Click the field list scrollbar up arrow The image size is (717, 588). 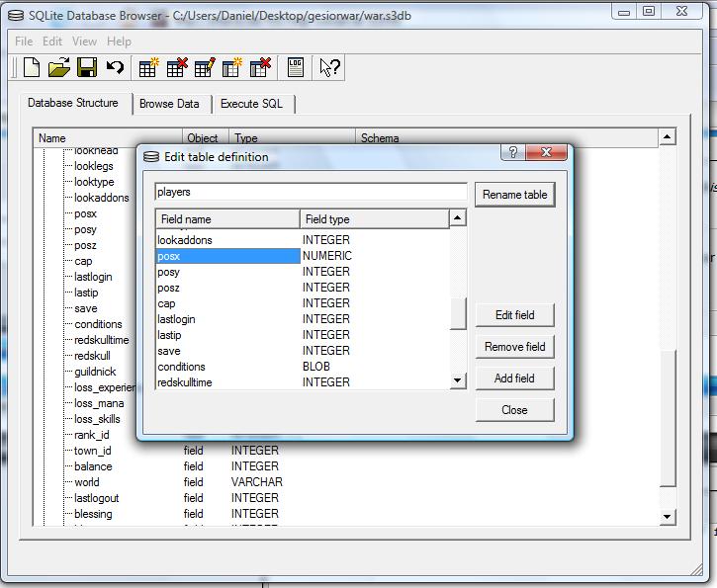[458, 218]
